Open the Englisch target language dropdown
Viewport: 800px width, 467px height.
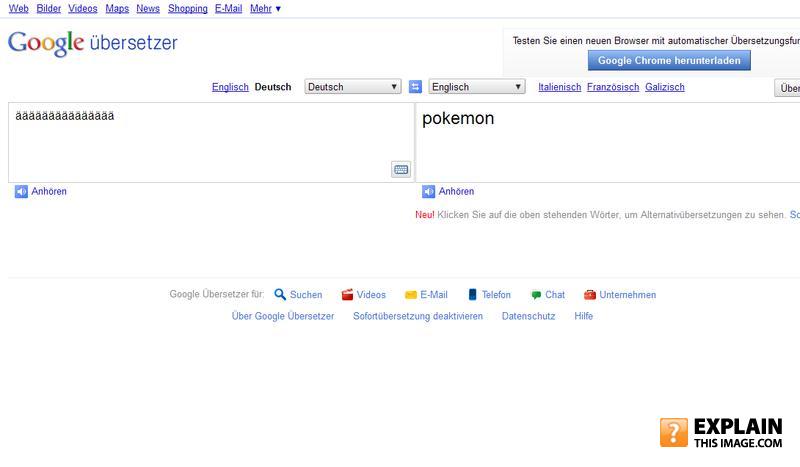pyautogui.click(x=477, y=87)
